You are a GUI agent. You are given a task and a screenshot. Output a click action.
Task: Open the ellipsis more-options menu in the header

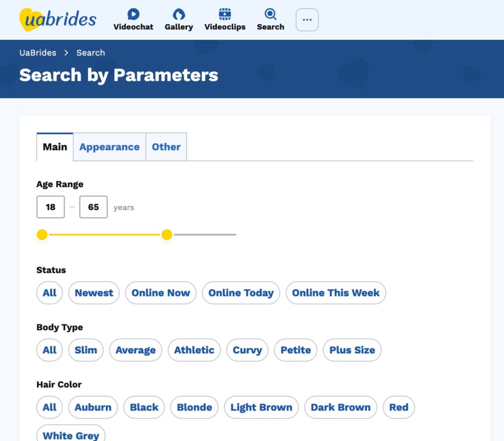[x=307, y=20]
